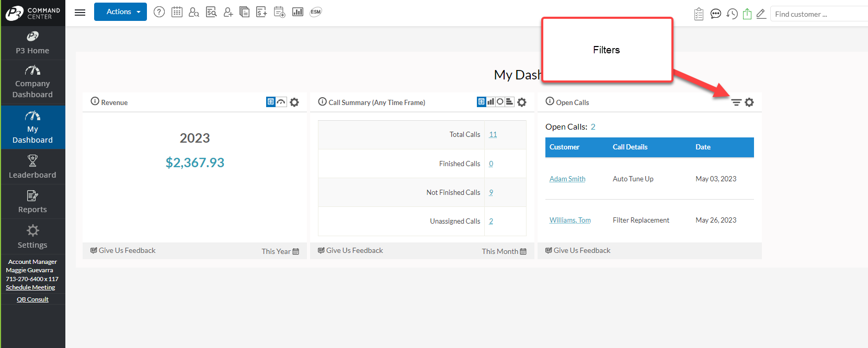
Task: Click the calendar icon in top toolbar
Action: pyautogui.click(x=177, y=12)
